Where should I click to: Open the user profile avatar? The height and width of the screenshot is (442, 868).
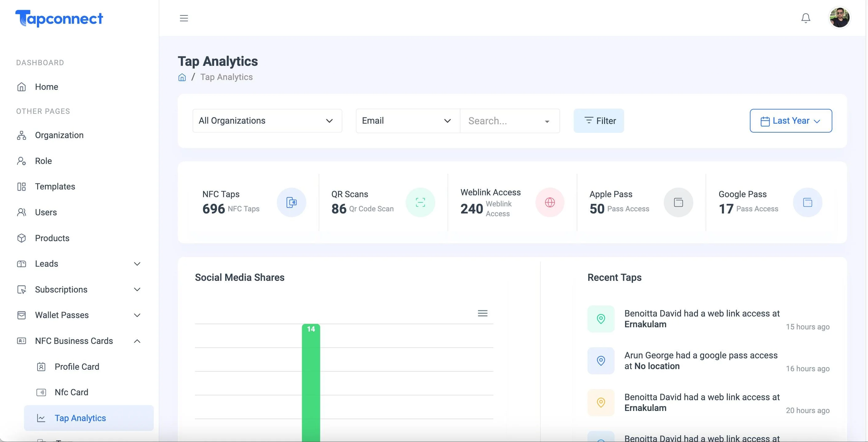(x=839, y=18)
